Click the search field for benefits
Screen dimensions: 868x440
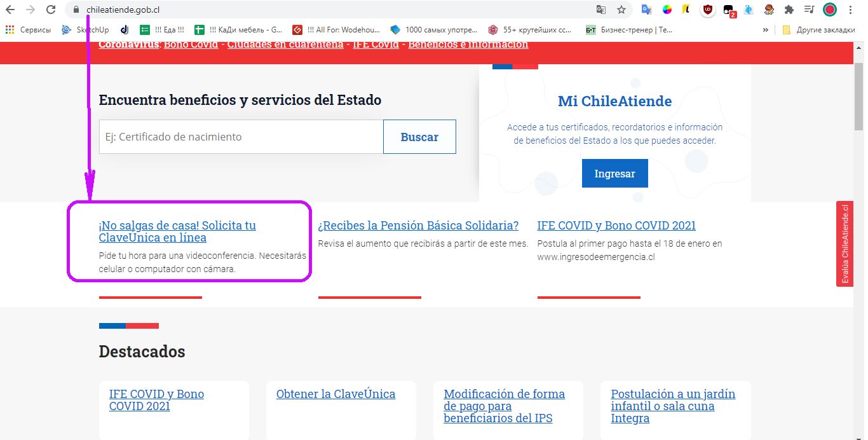click(x=241, y=137)
